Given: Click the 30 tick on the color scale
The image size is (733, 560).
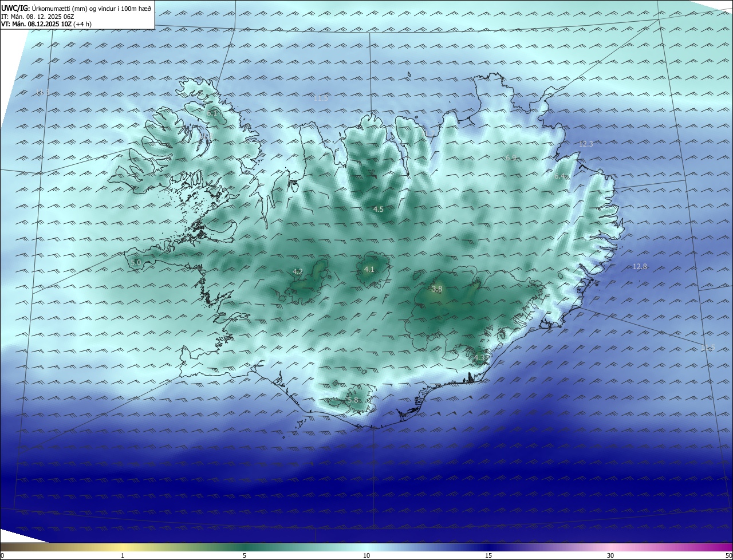Looking at the screenshot, I should coord(610,555).
